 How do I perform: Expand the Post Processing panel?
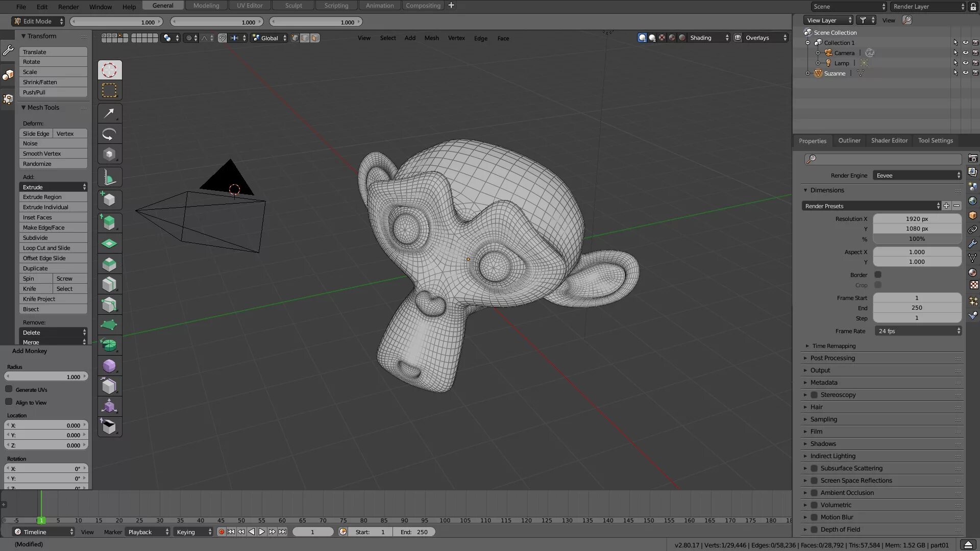point(832,358)
